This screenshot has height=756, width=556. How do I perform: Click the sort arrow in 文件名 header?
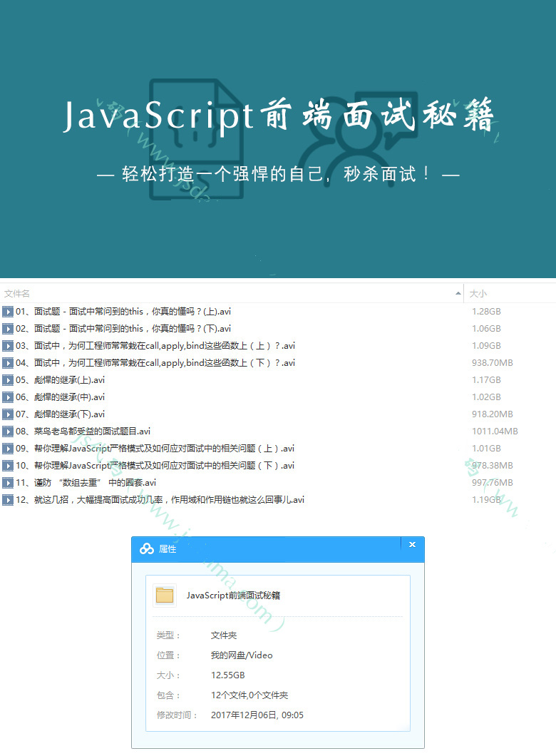pos(458,293)
